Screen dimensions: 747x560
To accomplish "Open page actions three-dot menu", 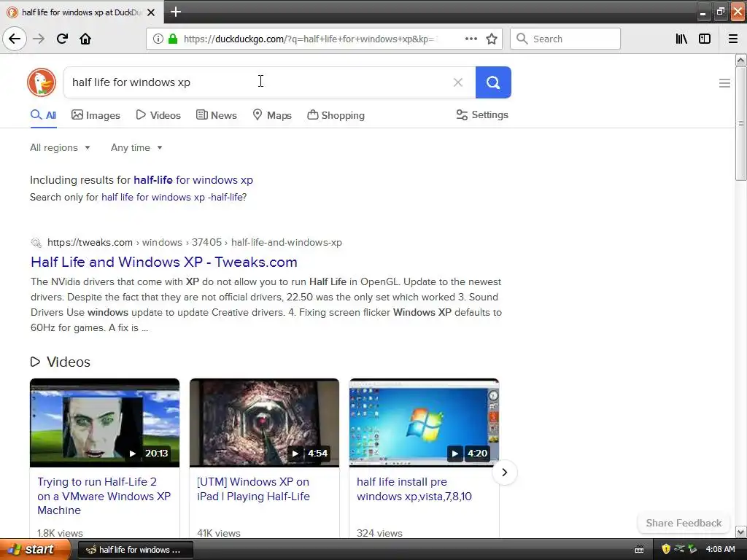I will click(471, 39).
